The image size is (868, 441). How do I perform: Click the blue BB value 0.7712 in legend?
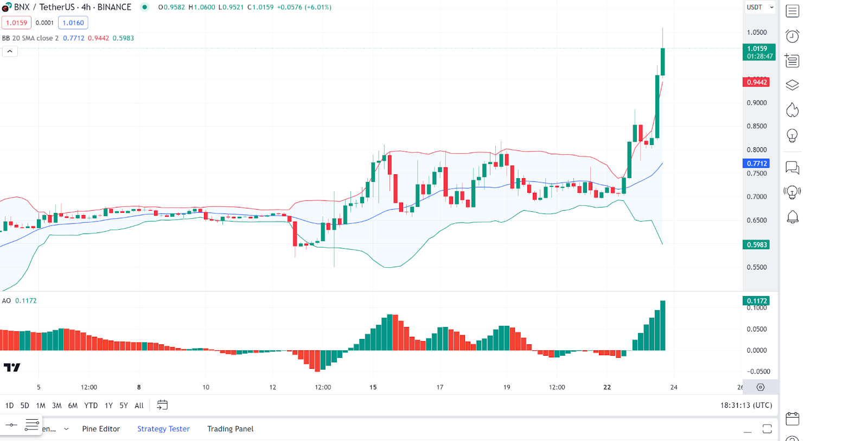point(74,38)
